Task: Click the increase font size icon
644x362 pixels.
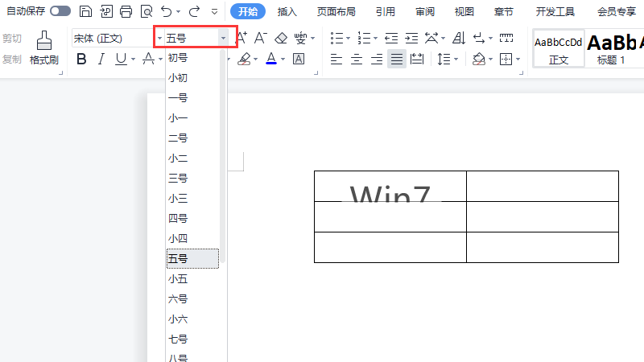Action: click(x=240, y=38)
